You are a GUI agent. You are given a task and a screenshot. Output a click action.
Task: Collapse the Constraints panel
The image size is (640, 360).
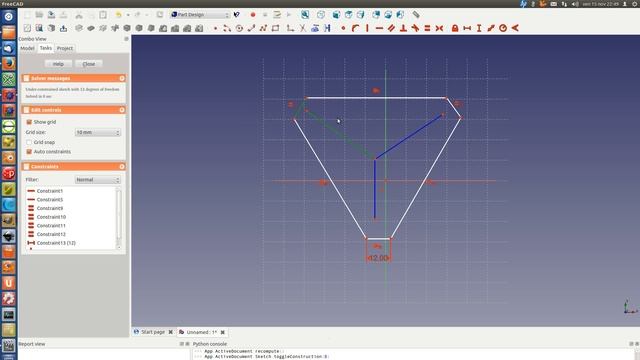(x=122, y=167)
